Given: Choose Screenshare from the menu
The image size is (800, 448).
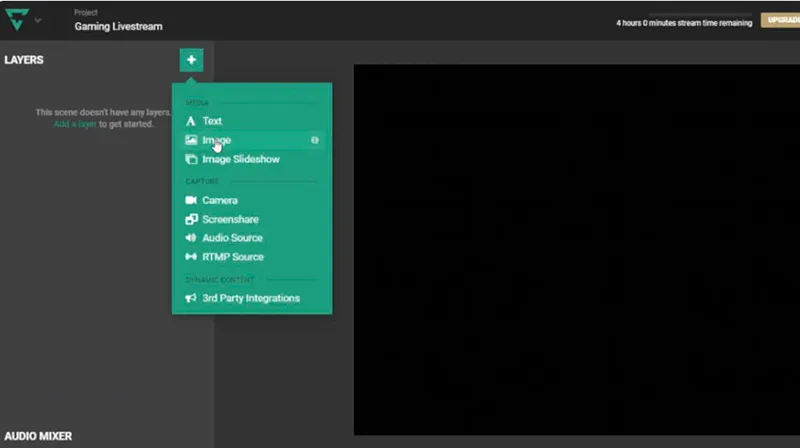Looking at the screenshot, I should tap(253, 219).
